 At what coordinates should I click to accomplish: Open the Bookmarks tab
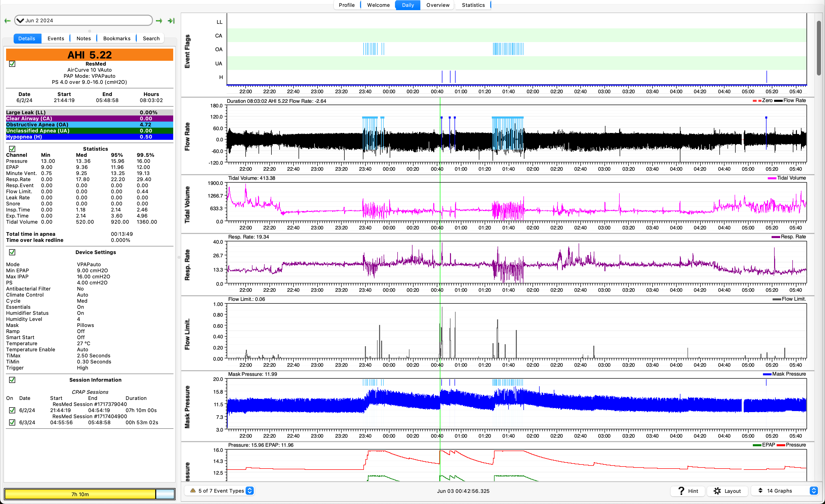(x=117, y=38)
